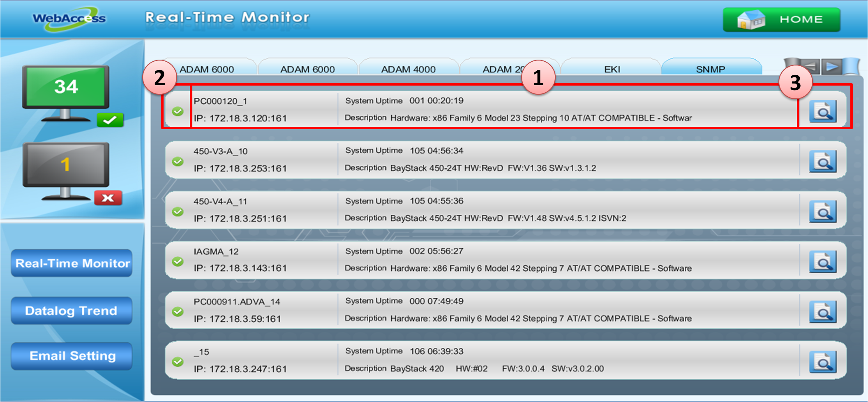Viewport: 868px width, 402px height.
Task: Click uptime value 106 06:39:33
Action: (x=436, y=351)
